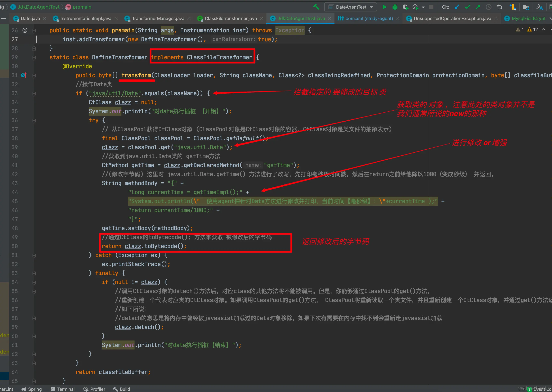Collapse the try block at line 36
The image size is (552, 392).
(34, 120)
